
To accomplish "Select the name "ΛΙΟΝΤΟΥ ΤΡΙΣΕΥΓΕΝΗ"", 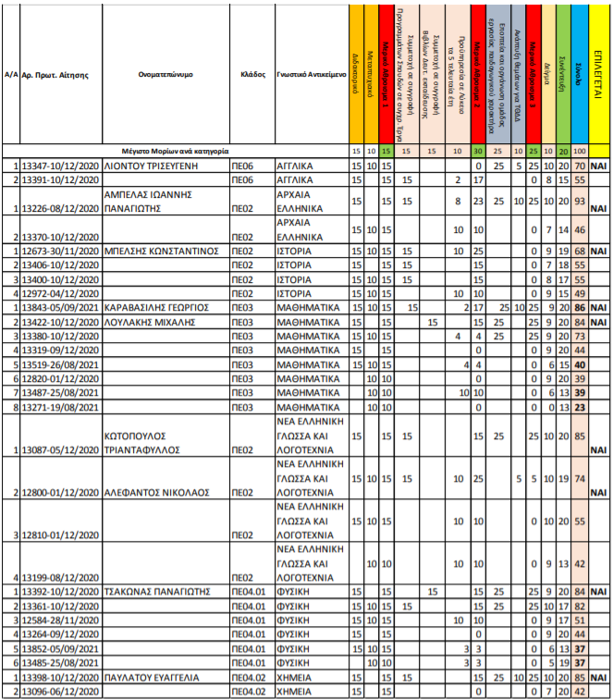I will point(151,166).
